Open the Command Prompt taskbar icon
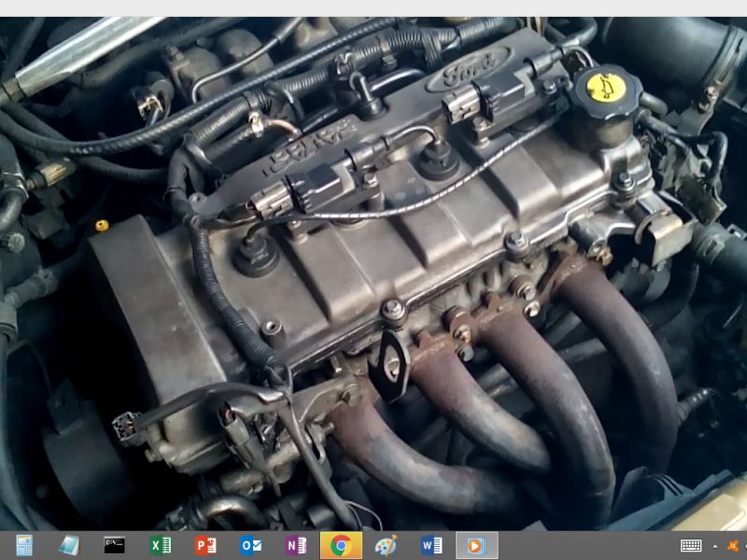 pos(114,545)
